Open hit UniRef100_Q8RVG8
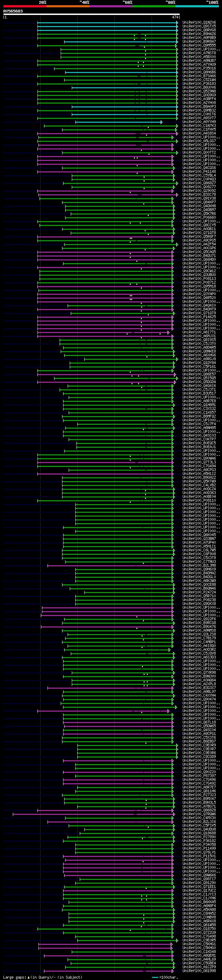The width and height of the screenshot is (222, 980). (x=199, y=31)
